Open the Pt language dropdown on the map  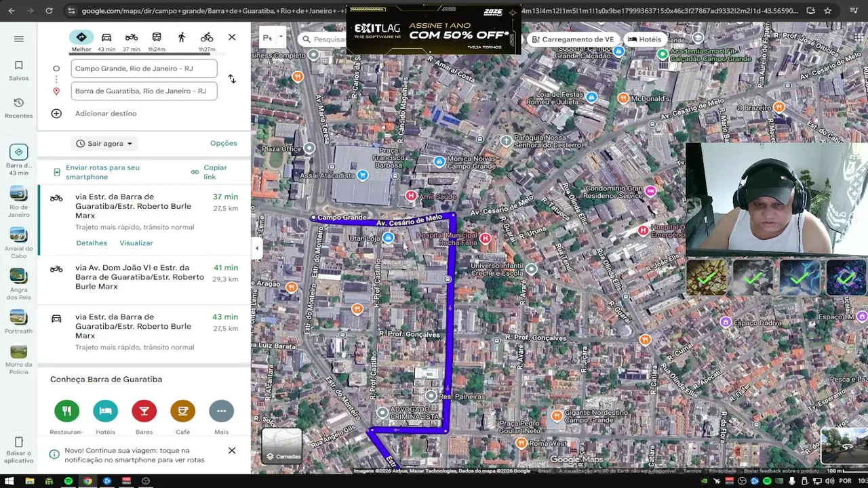[x=272, y=38]
